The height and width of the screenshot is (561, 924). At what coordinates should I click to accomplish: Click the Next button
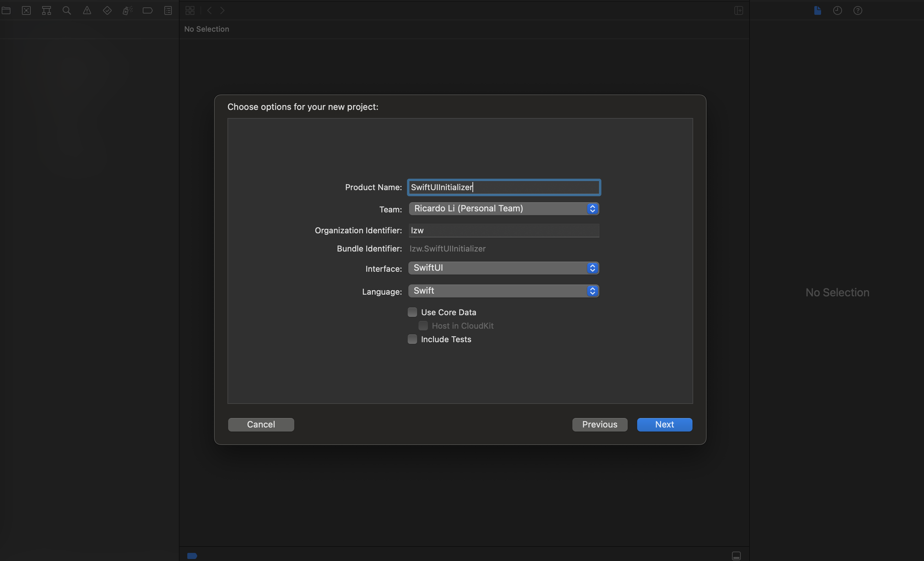coord(664,424)
